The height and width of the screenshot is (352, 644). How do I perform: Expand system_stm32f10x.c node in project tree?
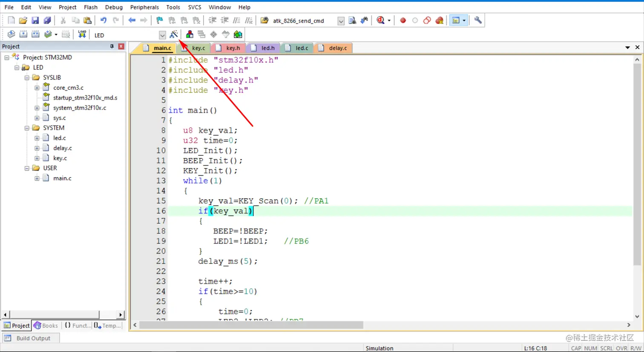[x=37, y=108]
